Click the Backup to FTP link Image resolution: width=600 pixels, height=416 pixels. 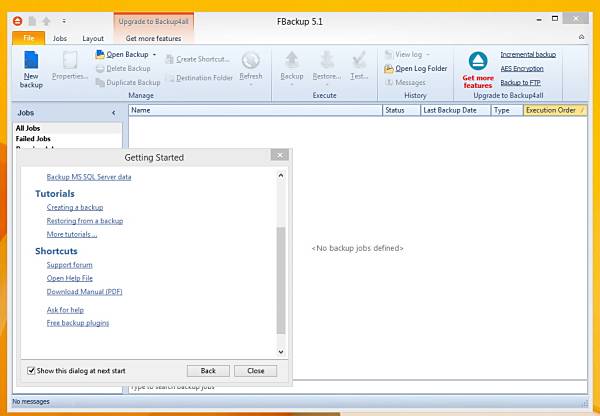(520, 82)
